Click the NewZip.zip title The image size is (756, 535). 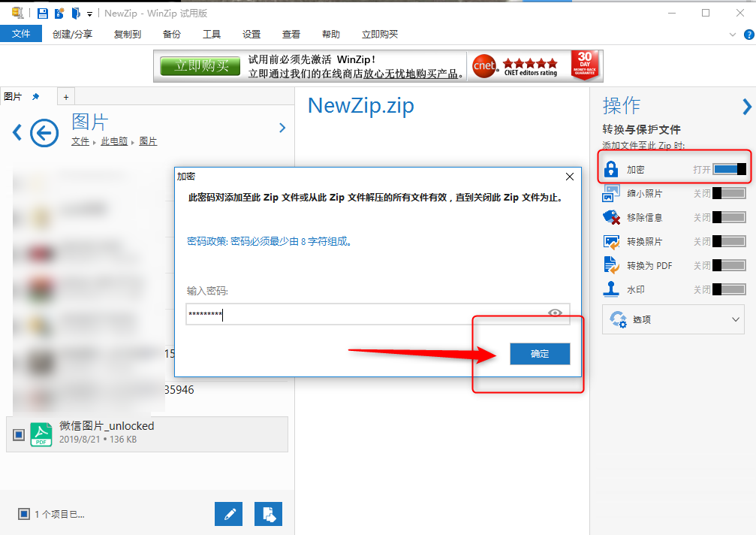360,106
